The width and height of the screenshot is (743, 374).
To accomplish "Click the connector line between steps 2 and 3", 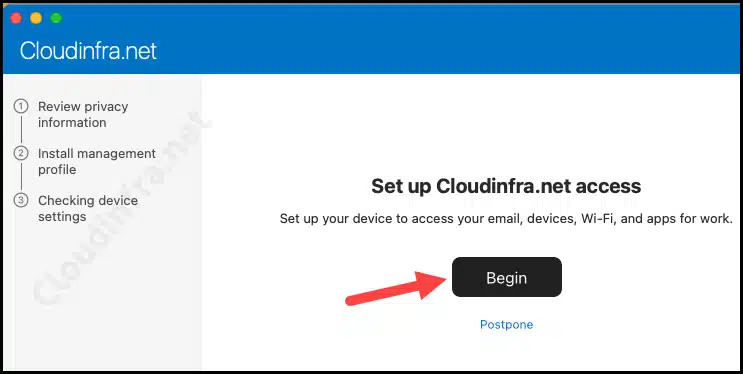I will (21, 177).
